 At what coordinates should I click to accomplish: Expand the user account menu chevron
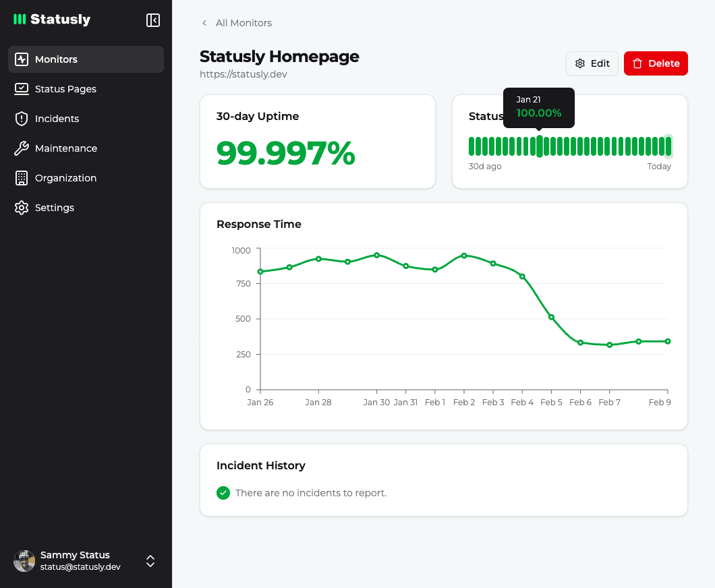(x=150, y=560)
